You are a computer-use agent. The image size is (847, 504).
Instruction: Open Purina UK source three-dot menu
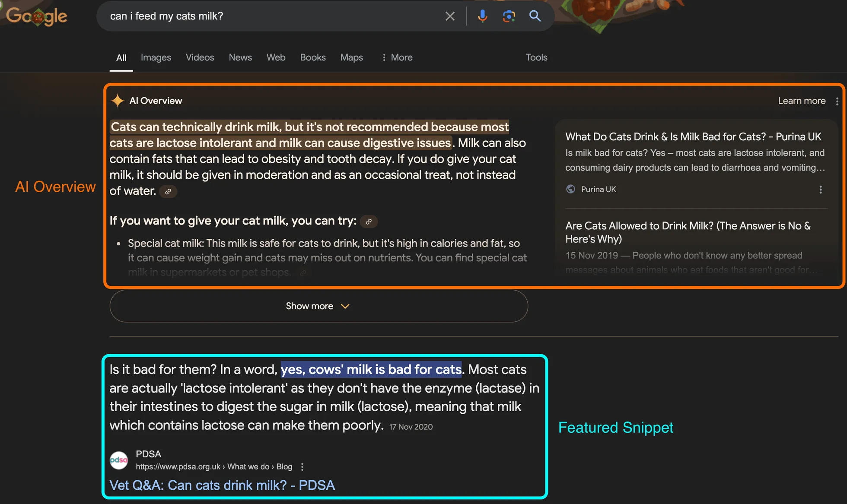click(820, 190)
